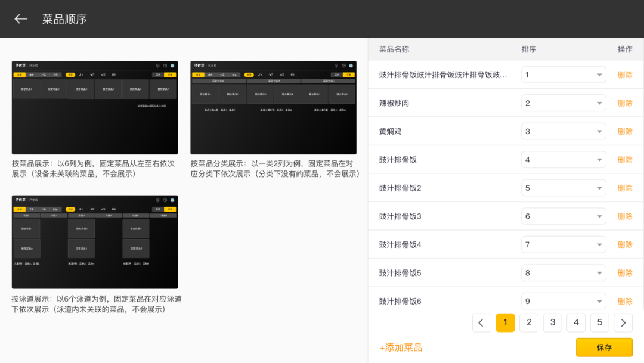
Task: Click the back arrow icon
Action: [21, 19]
